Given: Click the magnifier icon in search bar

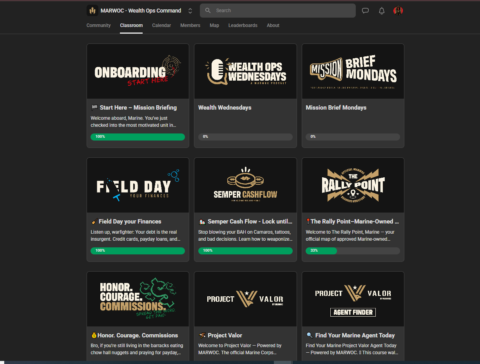Looking at the screenshot, I should (x=208, y=11).
